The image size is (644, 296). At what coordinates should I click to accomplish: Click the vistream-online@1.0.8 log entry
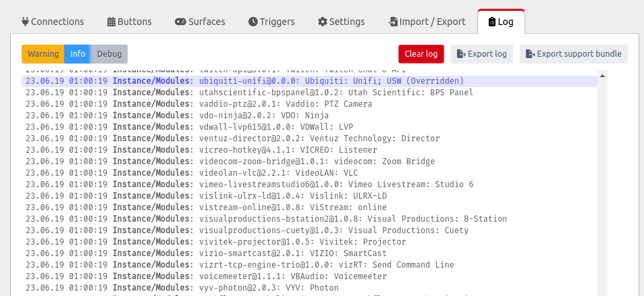309,207
